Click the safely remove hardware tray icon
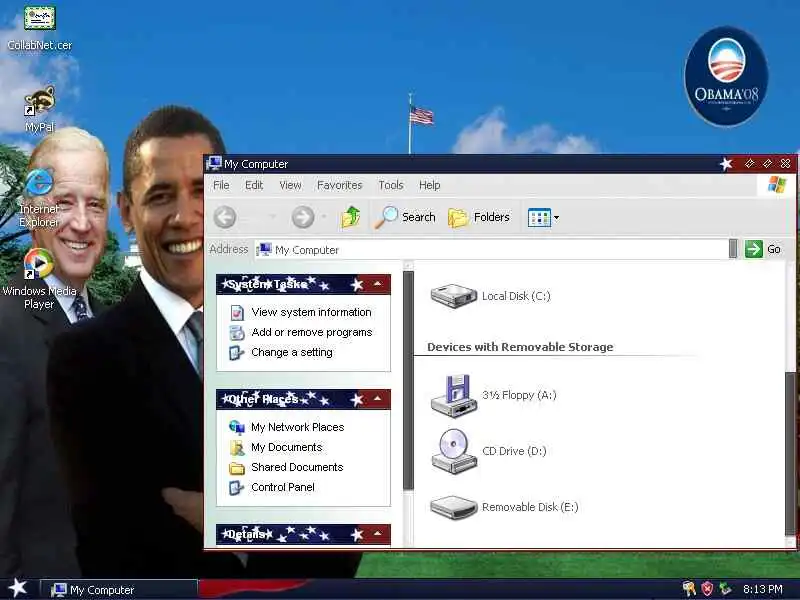Image resolution: width=800 pixels, height=600 pixels. click(x=725, y=589)
